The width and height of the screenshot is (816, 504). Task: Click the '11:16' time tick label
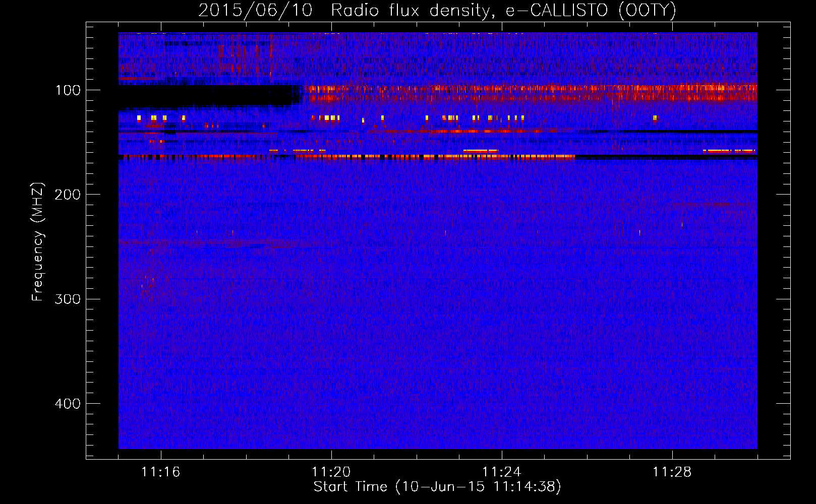click(160, 472)
